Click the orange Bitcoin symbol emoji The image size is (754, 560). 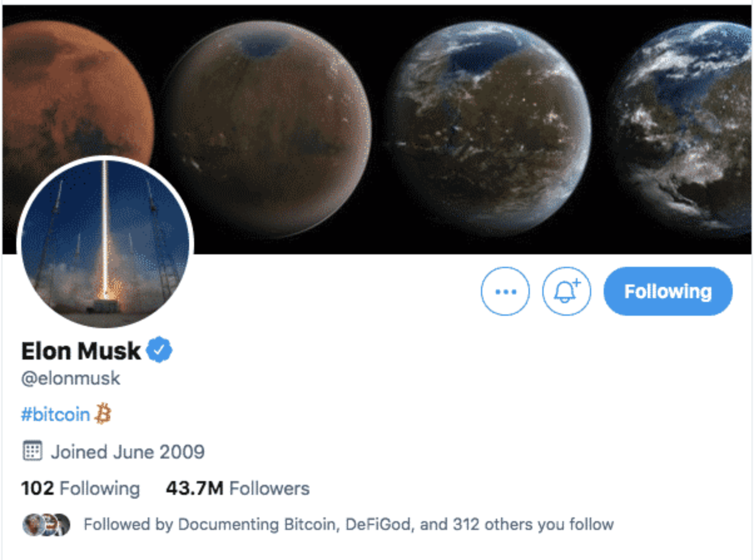[x=103, y=413]
